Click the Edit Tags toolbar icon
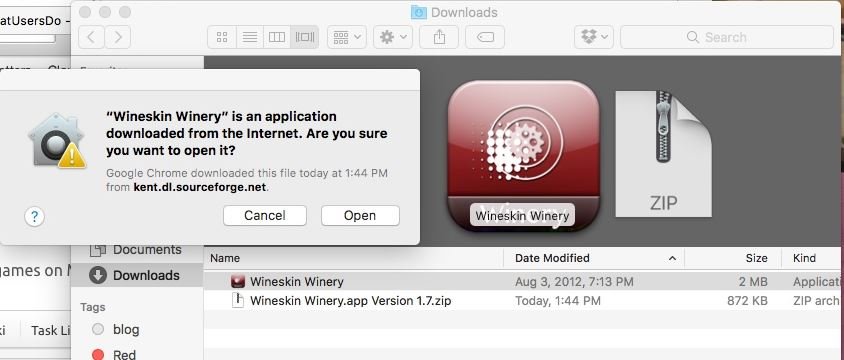Image resolution: width=844 pixels, height=360 pixels. point(485,37)
